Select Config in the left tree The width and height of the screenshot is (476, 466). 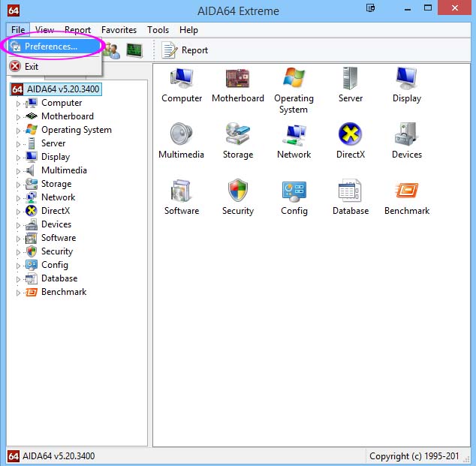55,265
